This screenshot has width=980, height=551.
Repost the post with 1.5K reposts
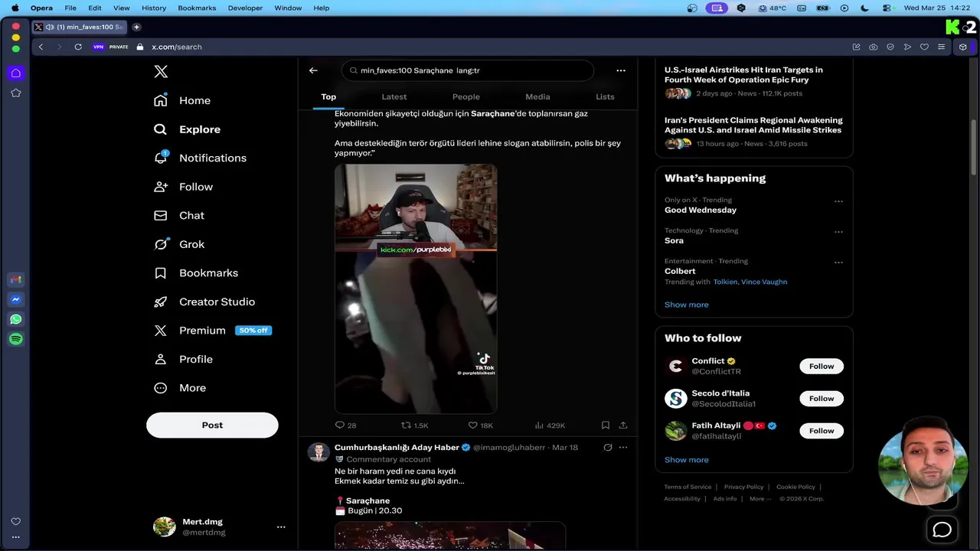tap(415, 425)
